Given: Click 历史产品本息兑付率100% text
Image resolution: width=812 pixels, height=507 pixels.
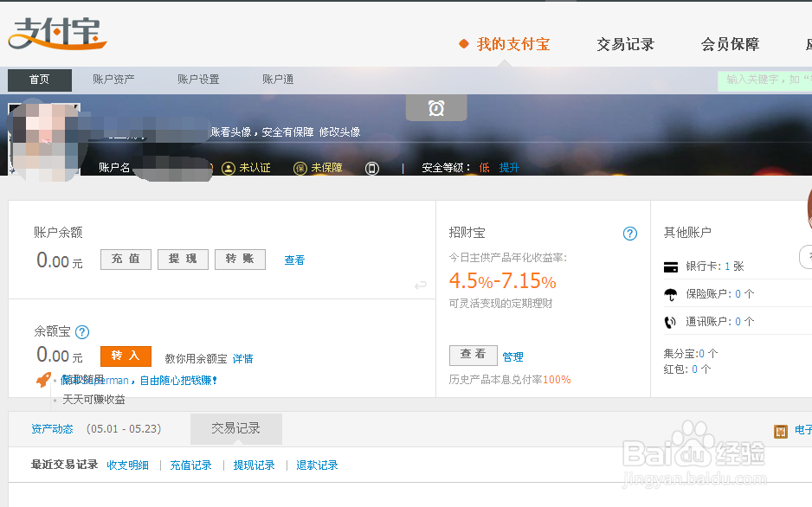Looking at the screenshot, I should point(510,380).
